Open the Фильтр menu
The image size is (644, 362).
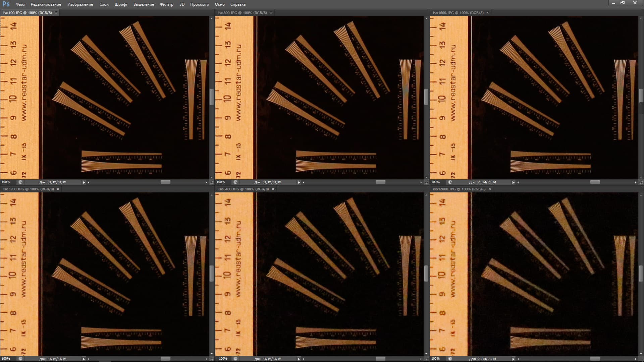[x=166, y=4]
